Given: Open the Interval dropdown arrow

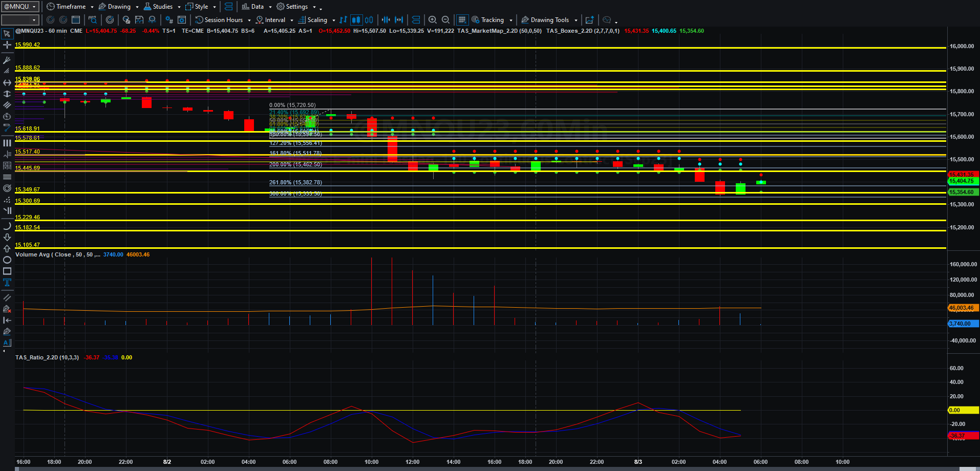Looking at the screenshot, I should [x=292, y=20].
